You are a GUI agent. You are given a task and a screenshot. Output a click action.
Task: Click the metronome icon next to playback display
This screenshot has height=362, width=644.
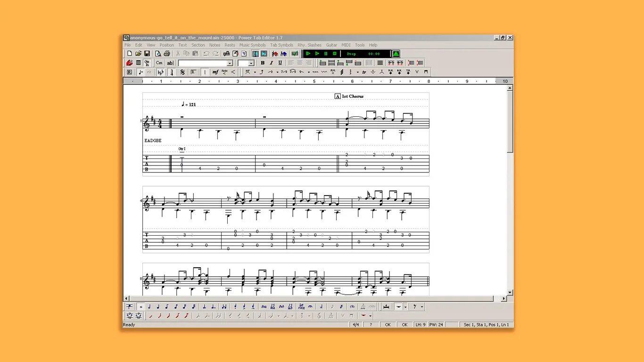tap(396, 53)
